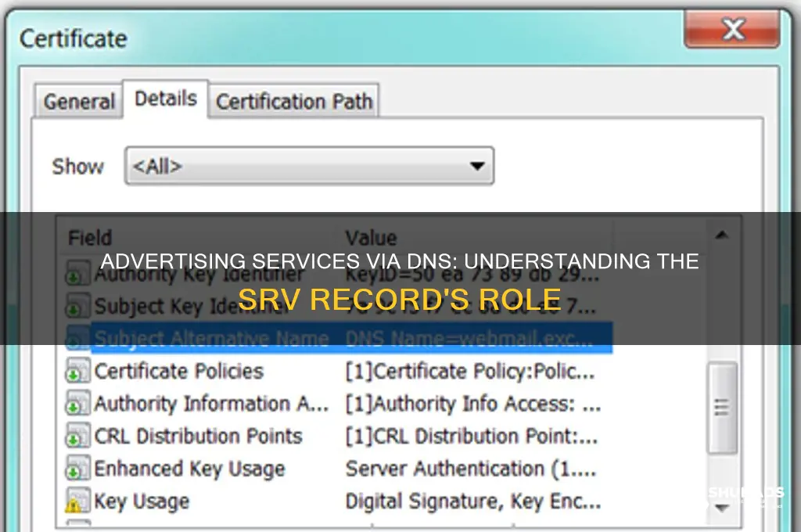Select the CRL Distribution Points field
The image size is (801, 532).
point(198,436)
